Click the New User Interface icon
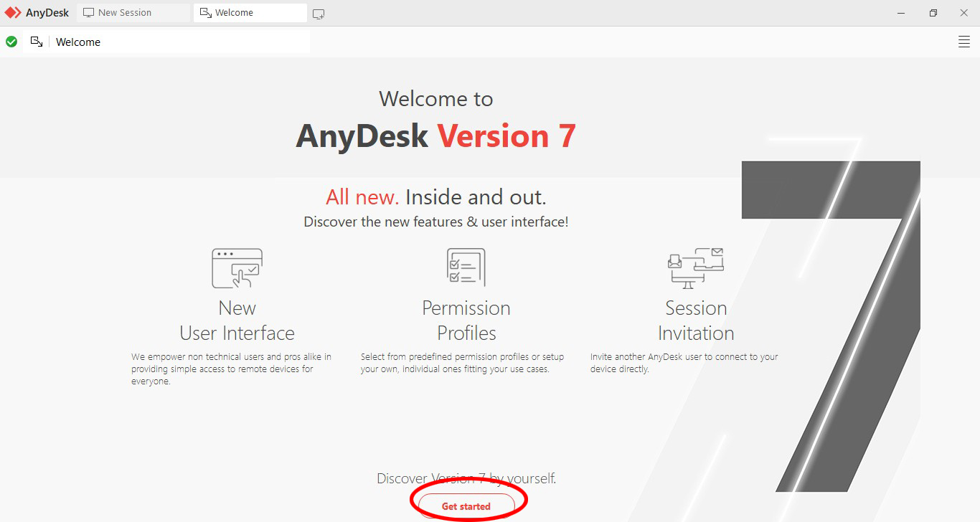This screenshot has width=980, height=522. (x=237, y=268)
